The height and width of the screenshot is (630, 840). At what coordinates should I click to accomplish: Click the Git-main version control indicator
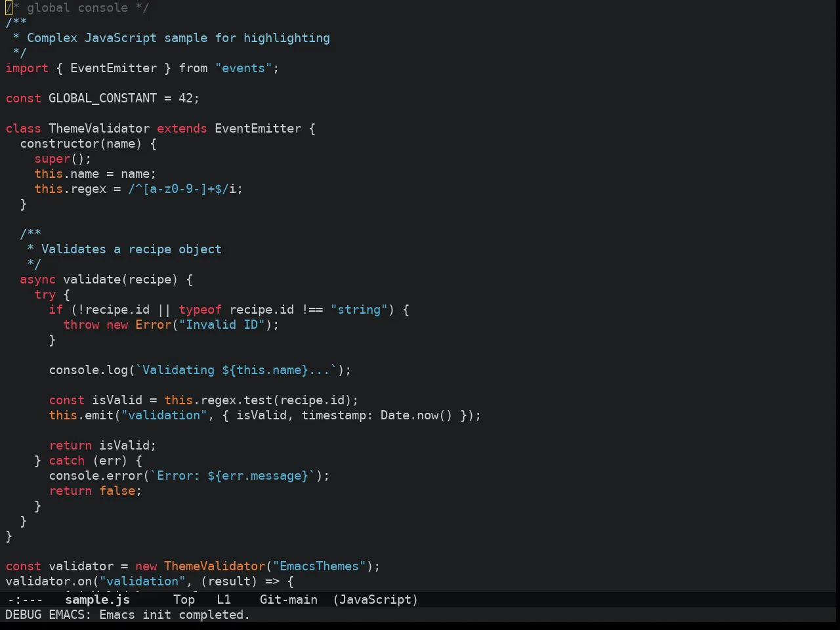tap(289, 599)
